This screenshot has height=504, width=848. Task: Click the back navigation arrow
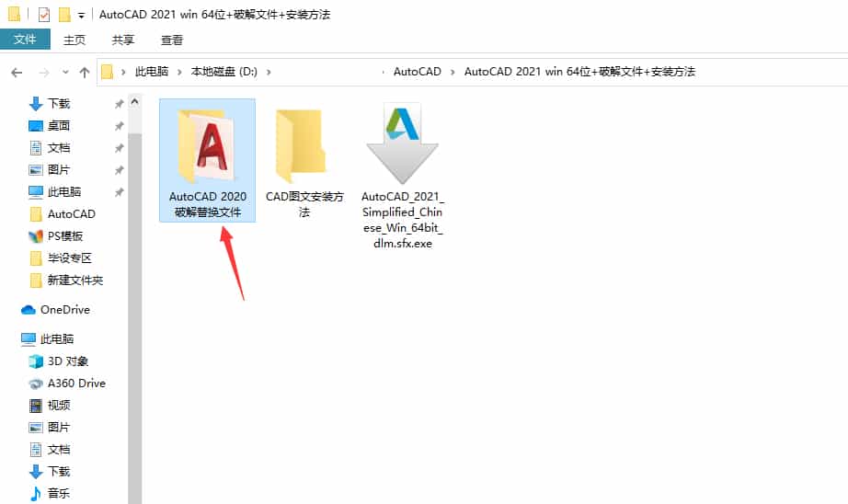(17, 72)
